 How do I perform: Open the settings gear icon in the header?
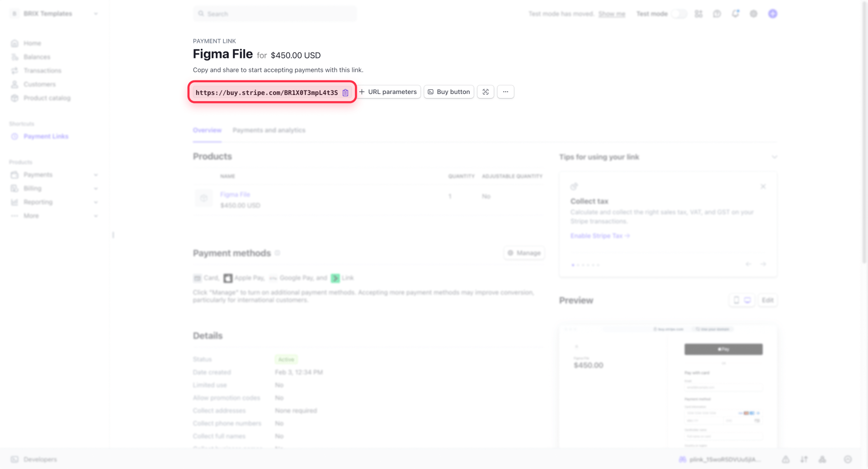pos(754,14)
